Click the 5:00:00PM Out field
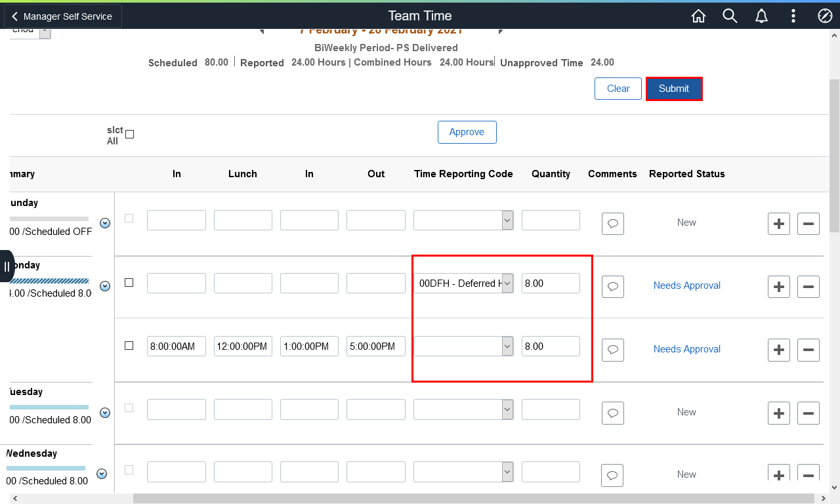This screenshot has height=504, width=840. 376,346
